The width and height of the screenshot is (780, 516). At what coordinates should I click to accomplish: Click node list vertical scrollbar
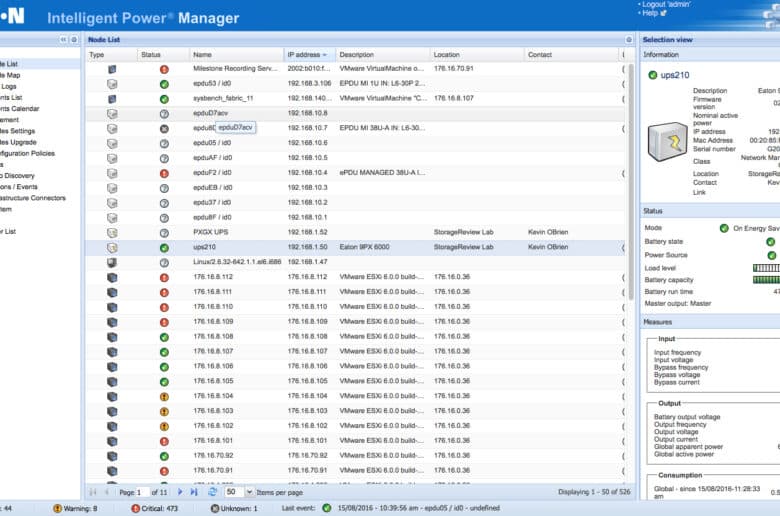coord(631,182)
